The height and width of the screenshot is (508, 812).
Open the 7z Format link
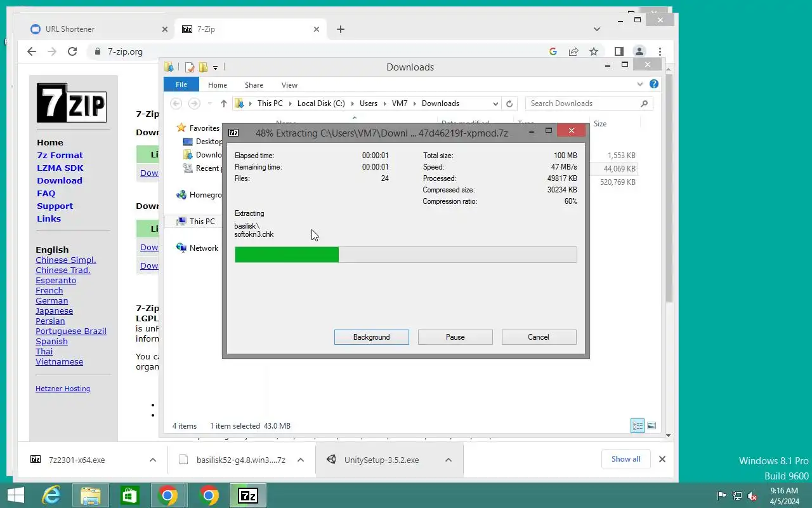(60, 156)
